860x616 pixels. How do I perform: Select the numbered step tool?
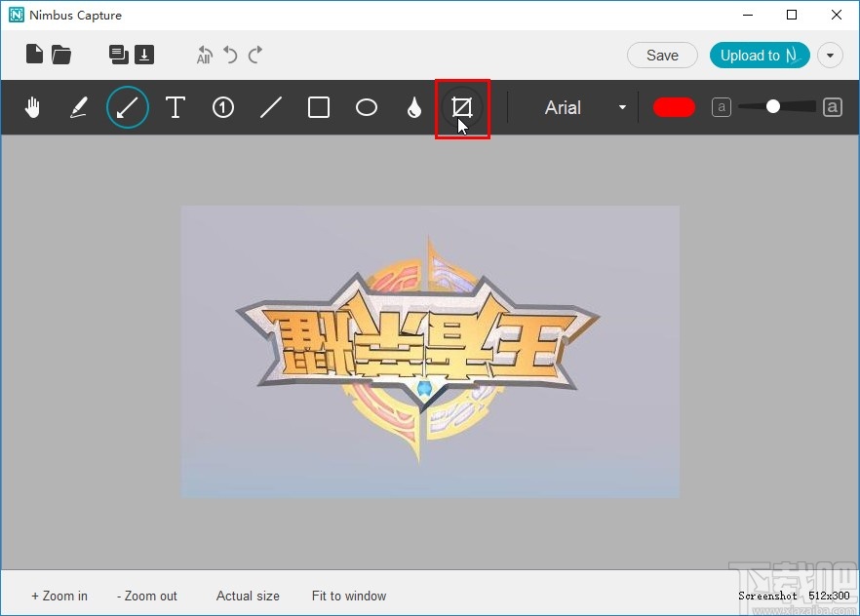[x=222, y=107]
